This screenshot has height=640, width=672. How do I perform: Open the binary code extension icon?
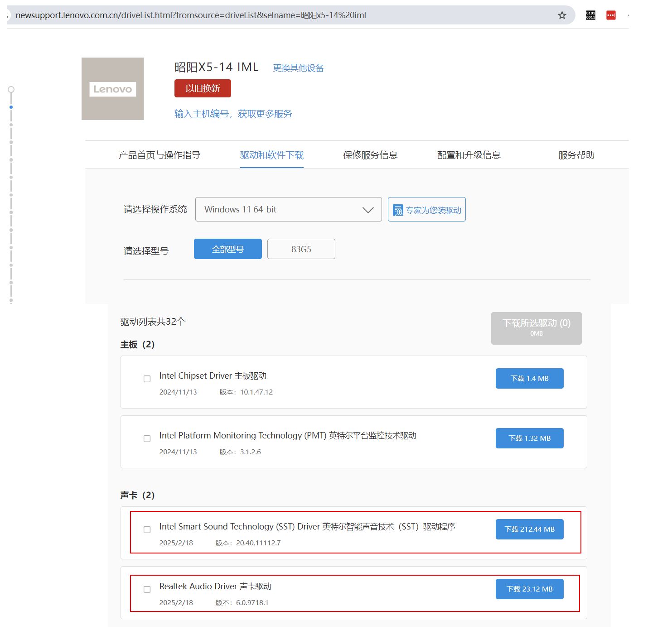point(590,15)
